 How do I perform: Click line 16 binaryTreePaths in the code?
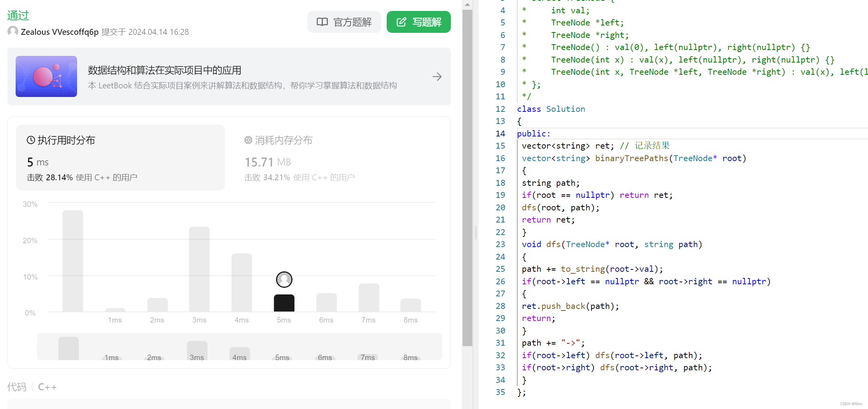tap(631, 158)
